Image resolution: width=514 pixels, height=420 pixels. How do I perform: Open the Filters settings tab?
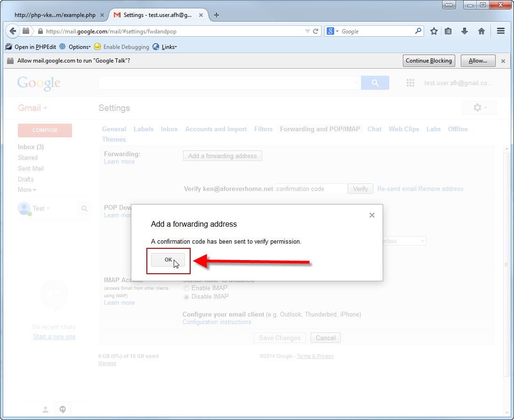[x=263, y=129]
